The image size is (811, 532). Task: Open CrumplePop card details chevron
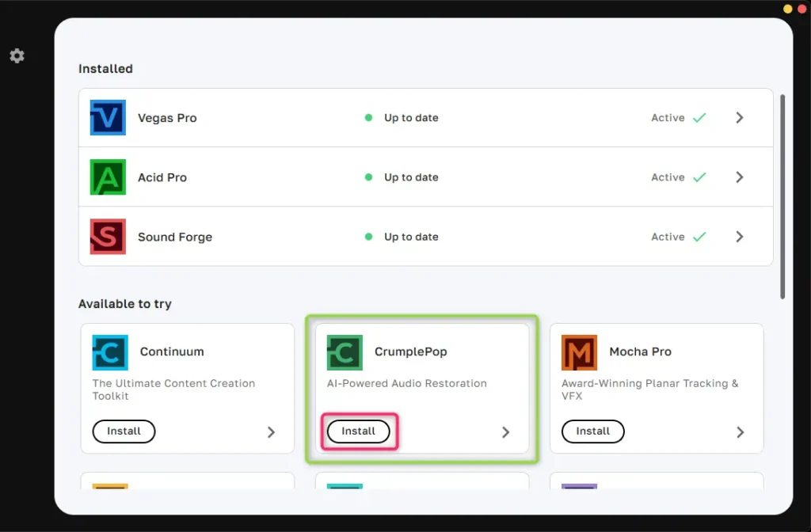506,432
